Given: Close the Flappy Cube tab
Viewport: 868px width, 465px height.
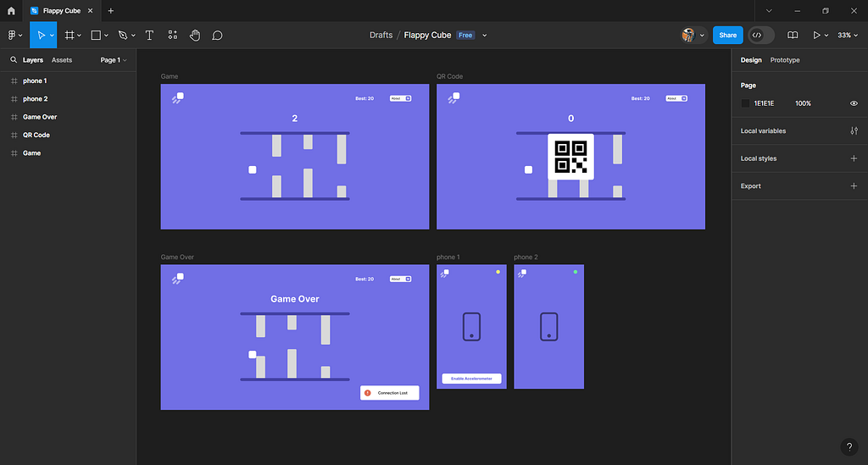Looking at the screenshot, I should click(x=90, y=10).
